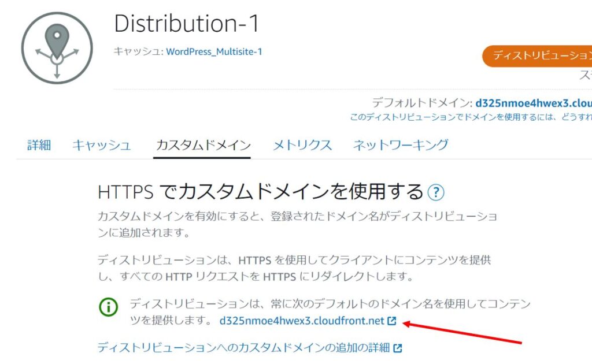Open the WordPress_Multisite-1 cache link
The height and width of the screenshot is (364, 592).
click(214, 52)
